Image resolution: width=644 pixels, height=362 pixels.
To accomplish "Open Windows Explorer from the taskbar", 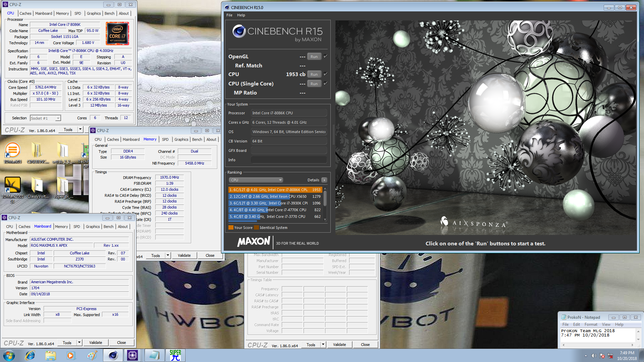I will pos(51,355).
